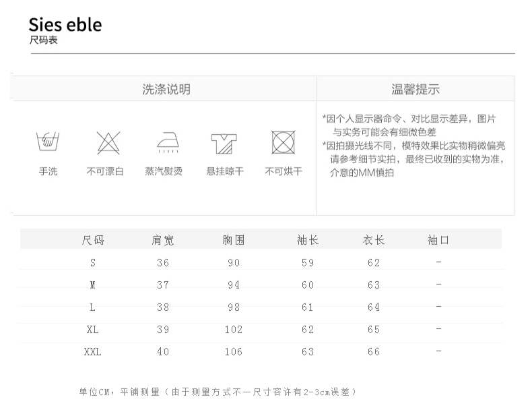Click the 不可烘干 label
Screen dimensions: 532x418
click(284, 171)
